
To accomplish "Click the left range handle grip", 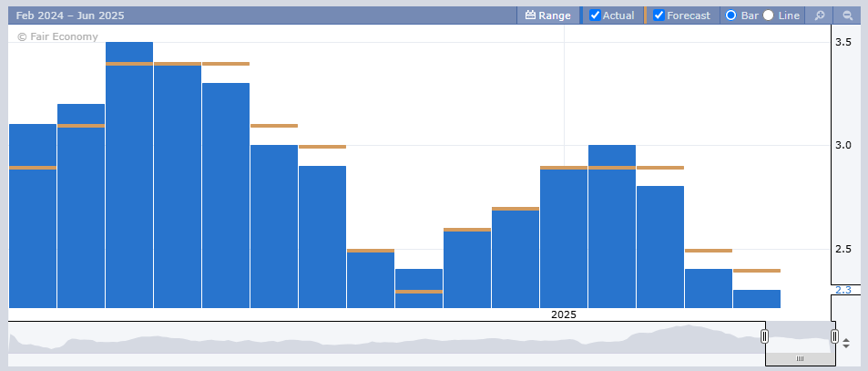I will coord(764,336).
